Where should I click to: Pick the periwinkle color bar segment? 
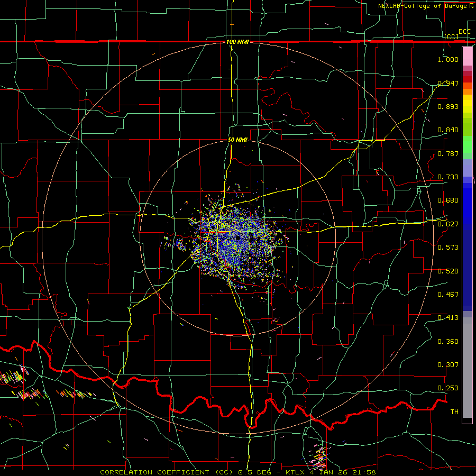click(x=467, y=168)
